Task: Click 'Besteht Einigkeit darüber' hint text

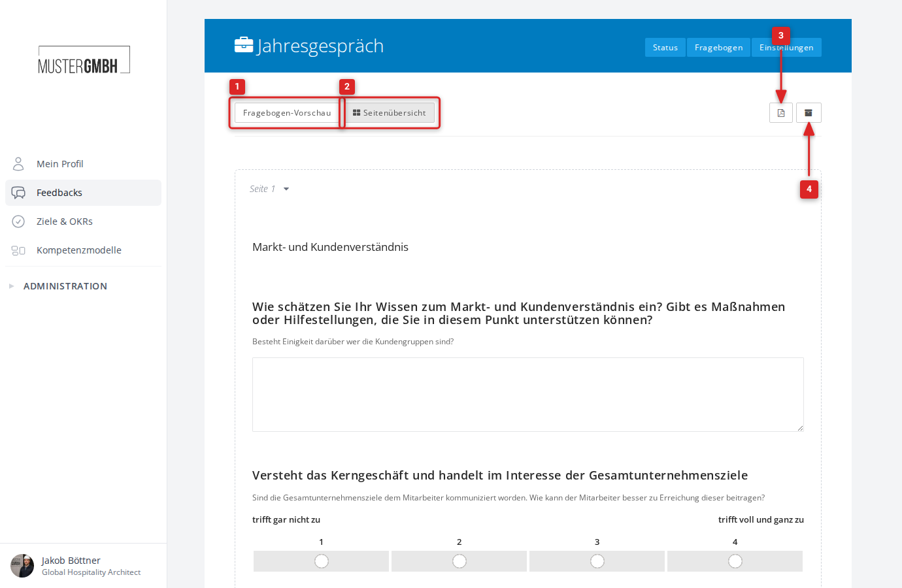Action: click(353, 342)
